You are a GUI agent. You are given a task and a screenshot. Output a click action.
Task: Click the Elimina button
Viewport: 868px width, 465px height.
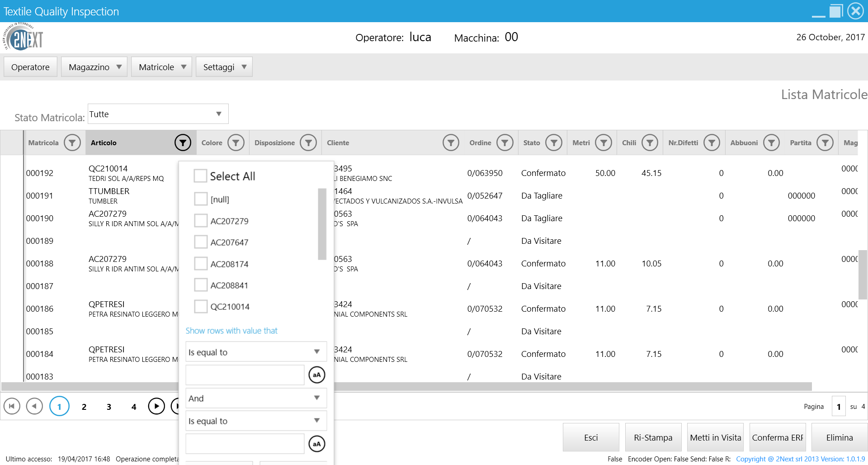(x=840, y=437)
